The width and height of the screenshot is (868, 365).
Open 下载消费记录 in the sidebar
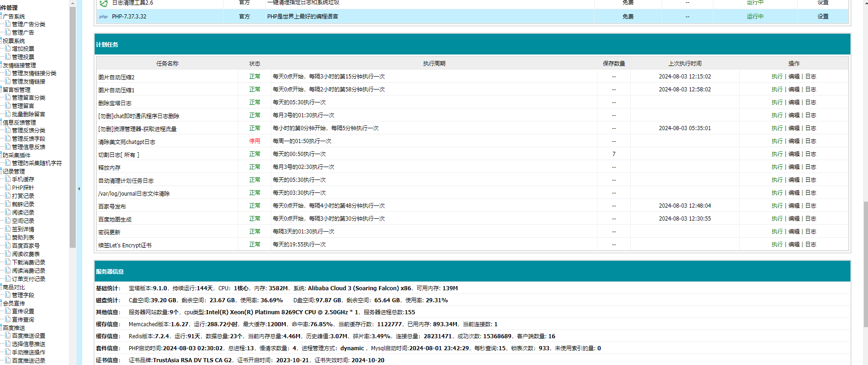click(x=29, y=262)
